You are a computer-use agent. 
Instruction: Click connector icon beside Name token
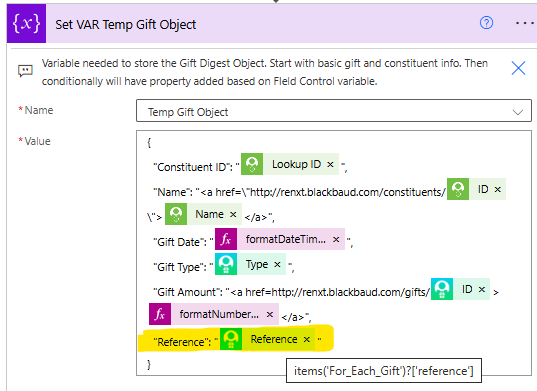pos(176,214)
